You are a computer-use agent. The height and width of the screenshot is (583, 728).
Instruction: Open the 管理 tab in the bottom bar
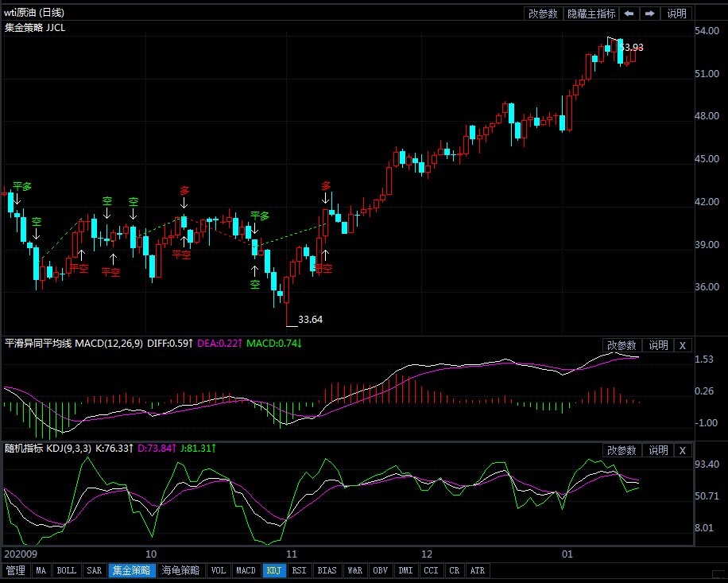(15, 570)
